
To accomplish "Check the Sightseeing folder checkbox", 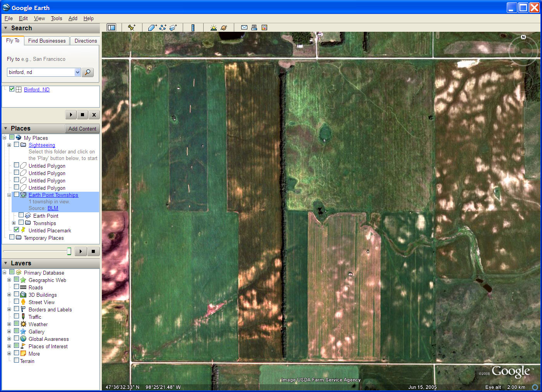I will 16,144.
